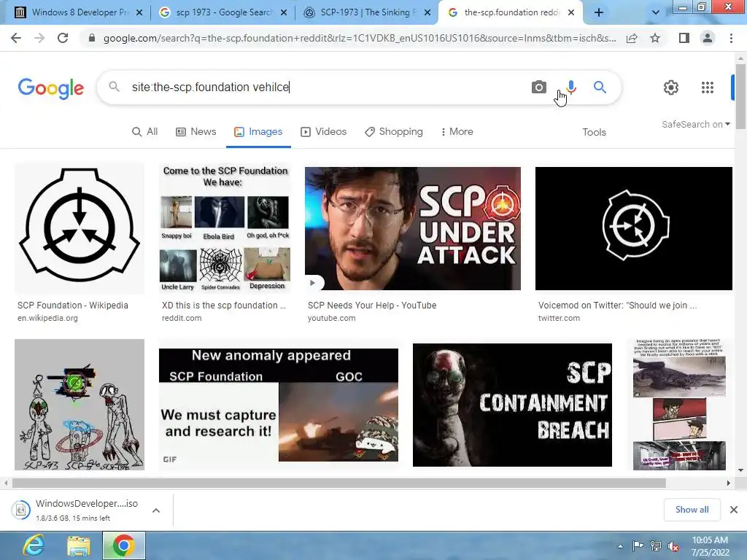
Task: Submit search with the blue magnifier icon
Action: point(600,87)
